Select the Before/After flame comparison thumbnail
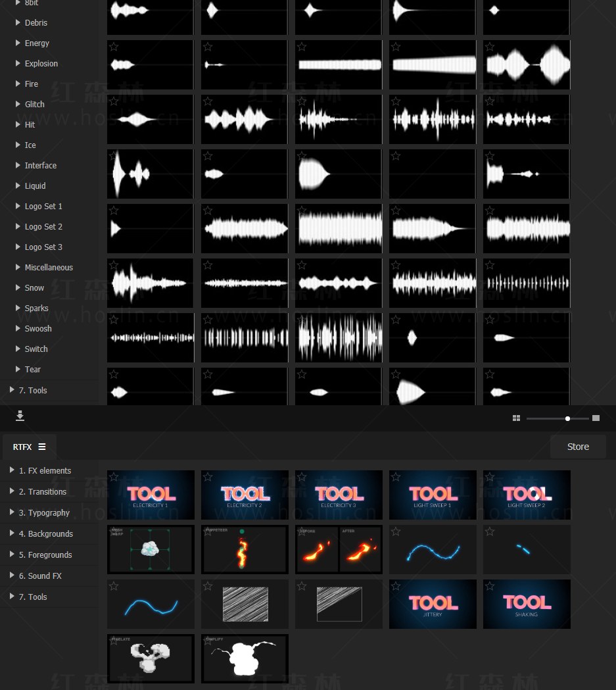This screenshot has height=690, width=616. click(339, 550)
